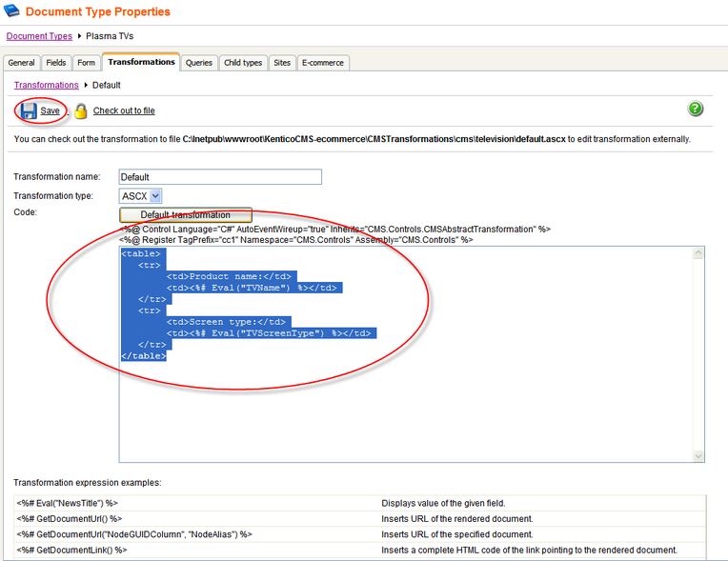Click the closing </table> code line
Image resolution: width=728 pixels, height=561 pixels.
(x=144, y=356)
